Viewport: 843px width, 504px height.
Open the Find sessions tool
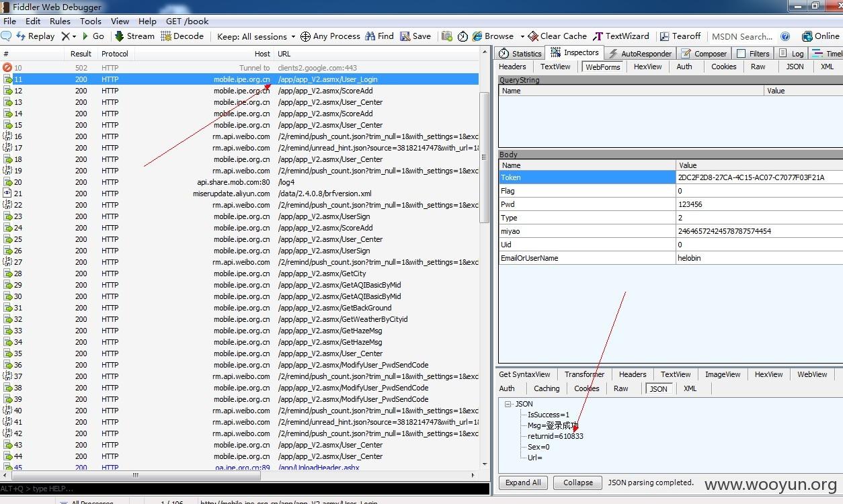pyautogui.click(x=380, y=36)
